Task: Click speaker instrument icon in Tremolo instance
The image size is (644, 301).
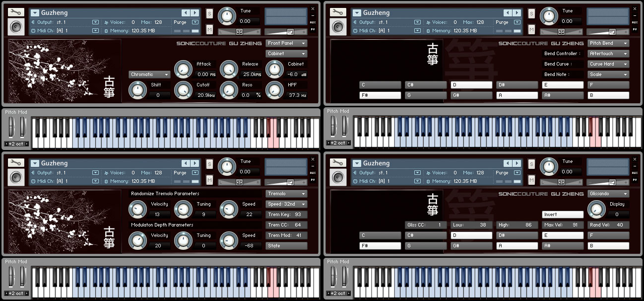Action: pos(16,177)
